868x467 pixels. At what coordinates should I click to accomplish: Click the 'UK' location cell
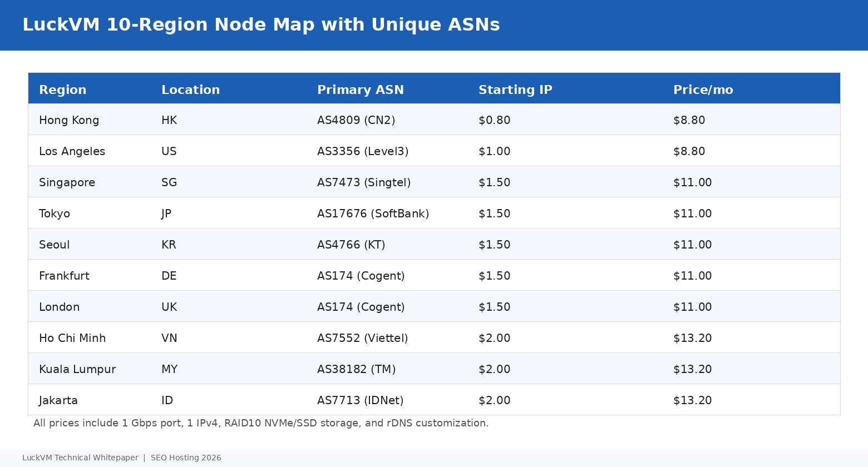[x=169, y=307]
